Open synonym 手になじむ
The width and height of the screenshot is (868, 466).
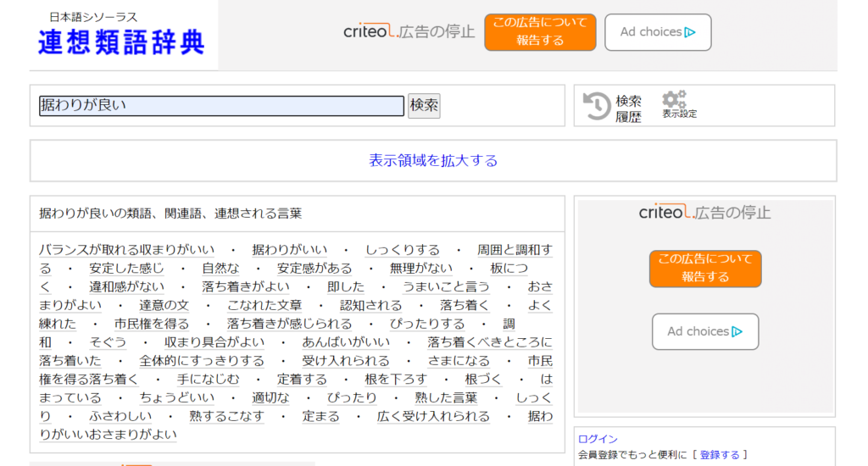coord(209,379)
